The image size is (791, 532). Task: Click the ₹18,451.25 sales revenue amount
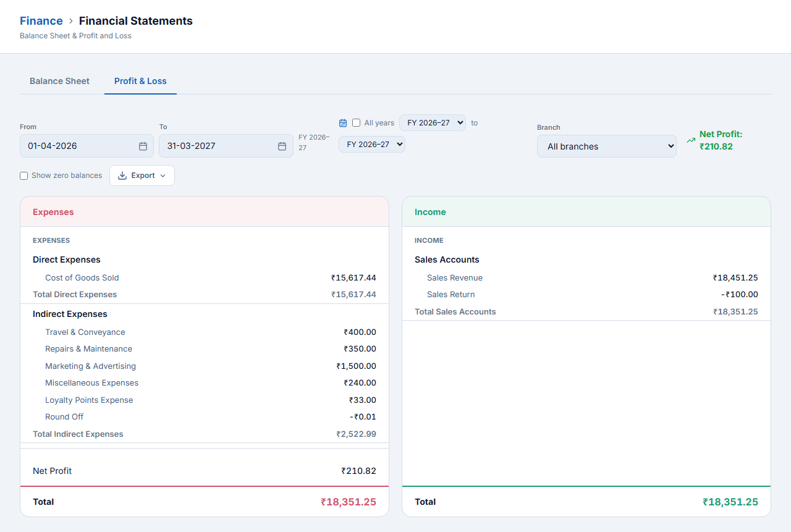coord(735,278)
